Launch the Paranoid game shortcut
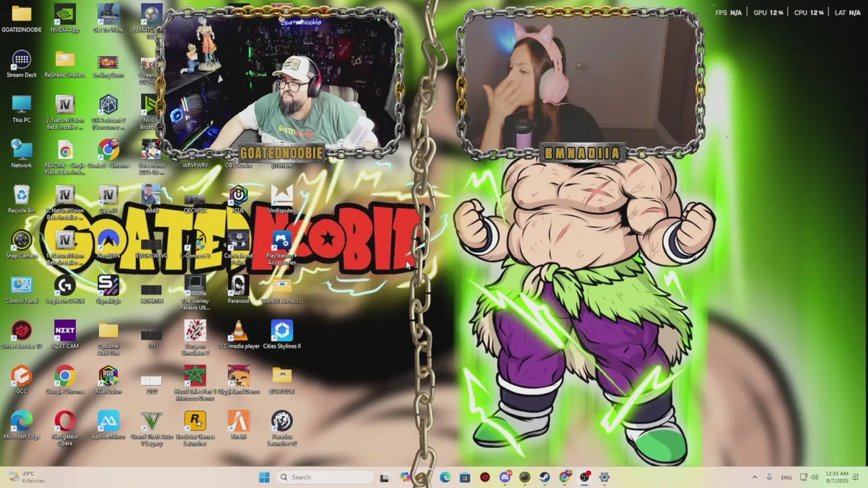 click(x=238, y=289)
